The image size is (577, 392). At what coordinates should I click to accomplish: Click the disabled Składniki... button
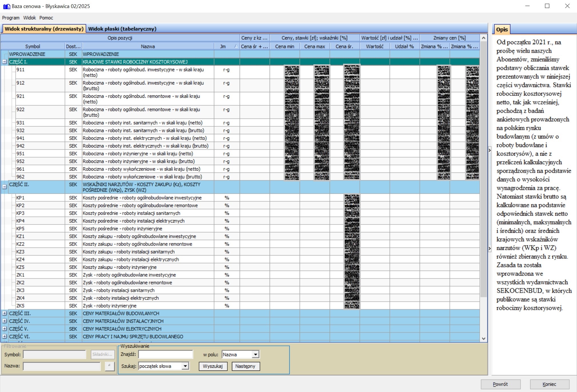click(x=103, y=355)
